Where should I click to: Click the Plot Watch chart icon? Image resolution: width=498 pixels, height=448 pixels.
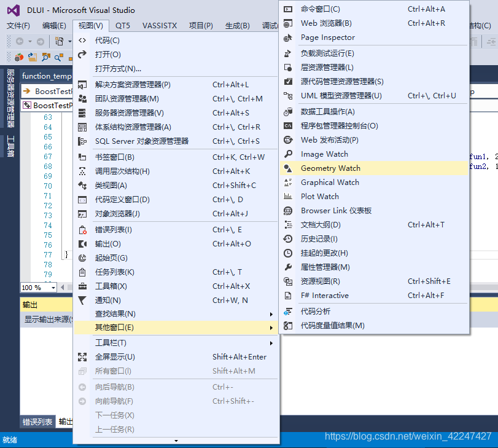pos(288,197)
